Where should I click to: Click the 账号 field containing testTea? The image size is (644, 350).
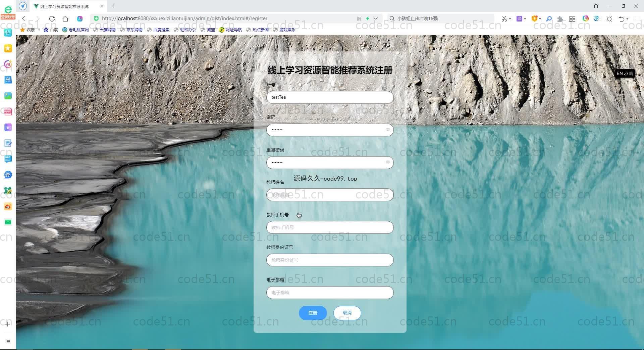pyautogui.click(x=330, y=97)
